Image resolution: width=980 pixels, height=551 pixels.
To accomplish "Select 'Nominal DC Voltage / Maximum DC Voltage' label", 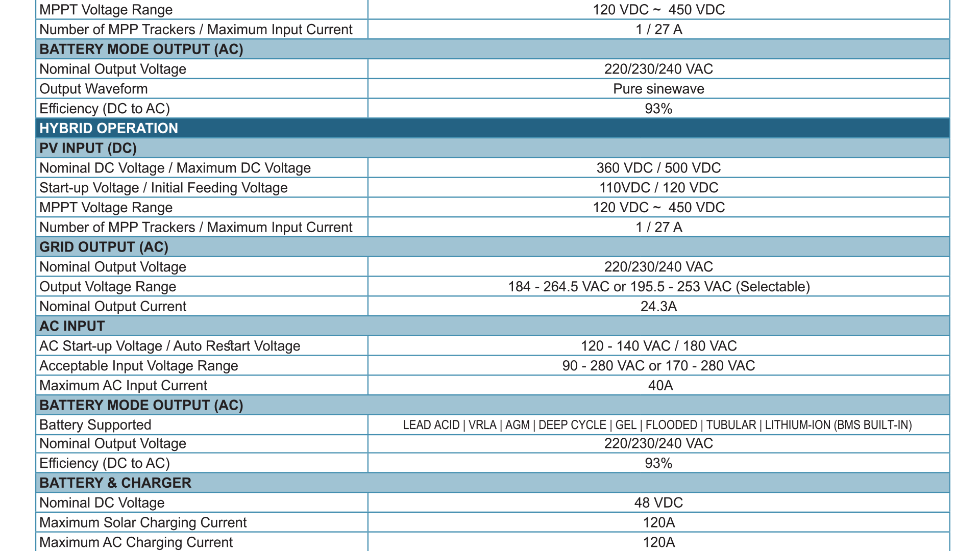I will 175,168.
